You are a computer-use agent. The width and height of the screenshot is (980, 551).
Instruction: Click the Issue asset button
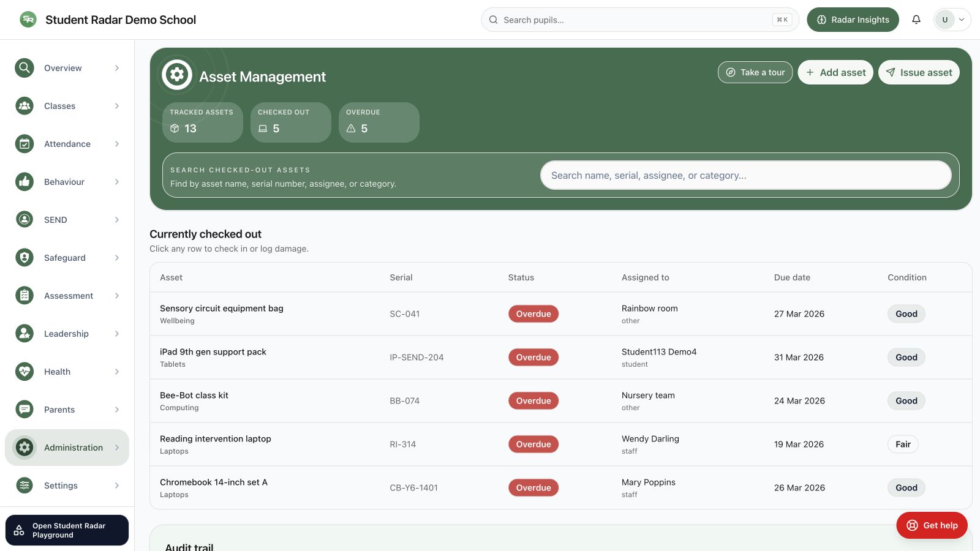coord(919,72)
